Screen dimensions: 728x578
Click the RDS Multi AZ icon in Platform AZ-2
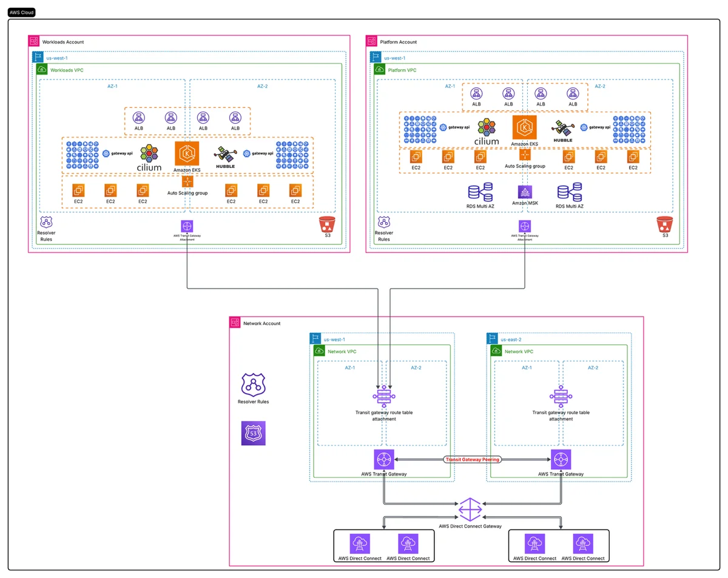[x=570, y=192]
